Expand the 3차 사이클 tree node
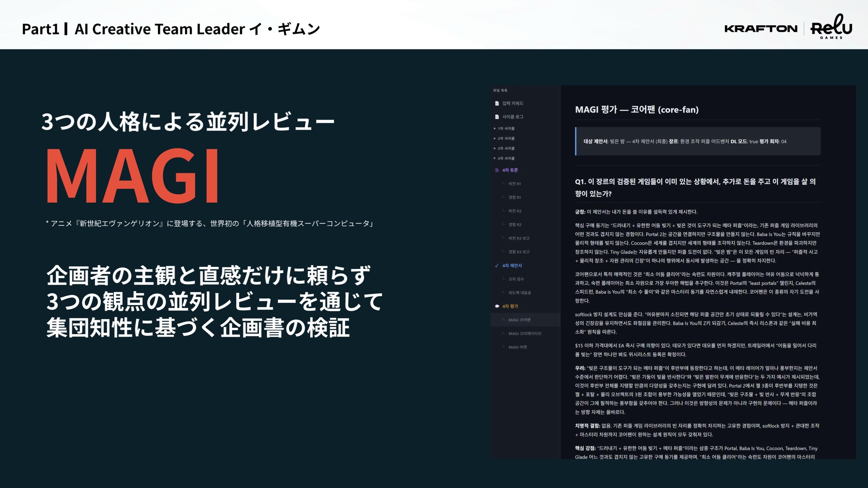 tap(504, 148)
